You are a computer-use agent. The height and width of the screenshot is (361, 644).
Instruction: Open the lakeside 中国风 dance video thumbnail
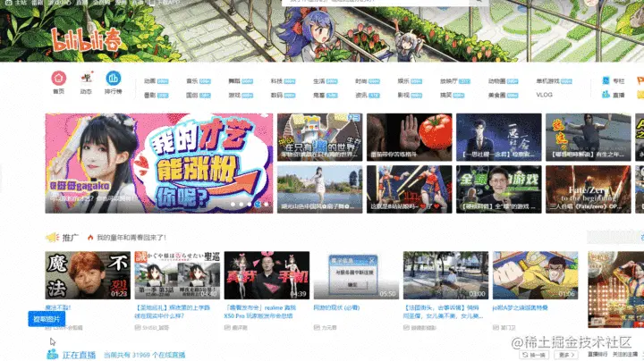319,189
